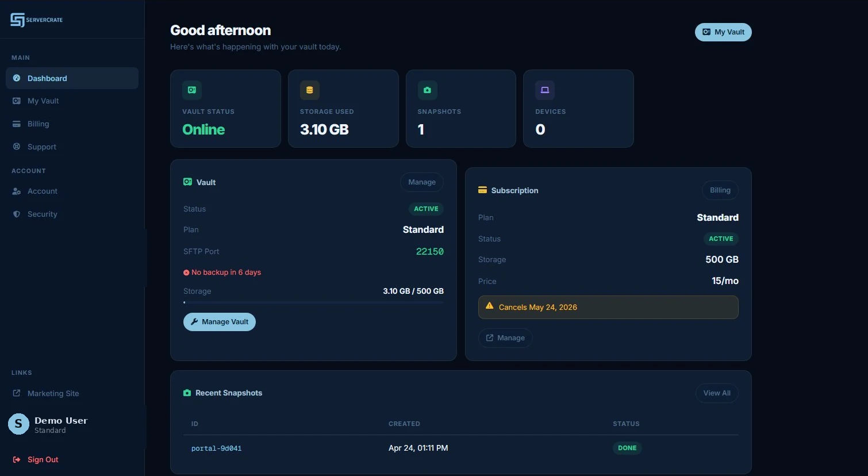This screenshot has width=868, height=476.
Task: Click the CREATED column header
Action: coord(404,424)
